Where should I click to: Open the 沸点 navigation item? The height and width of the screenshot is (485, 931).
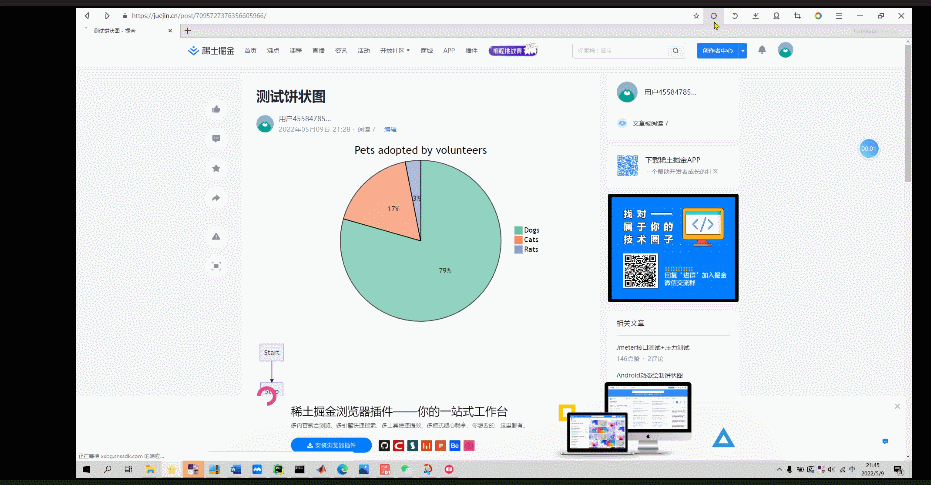click(273, 51)
